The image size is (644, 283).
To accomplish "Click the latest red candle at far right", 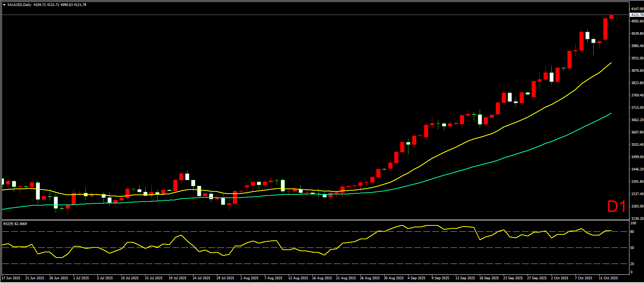I will coord(612,16).
